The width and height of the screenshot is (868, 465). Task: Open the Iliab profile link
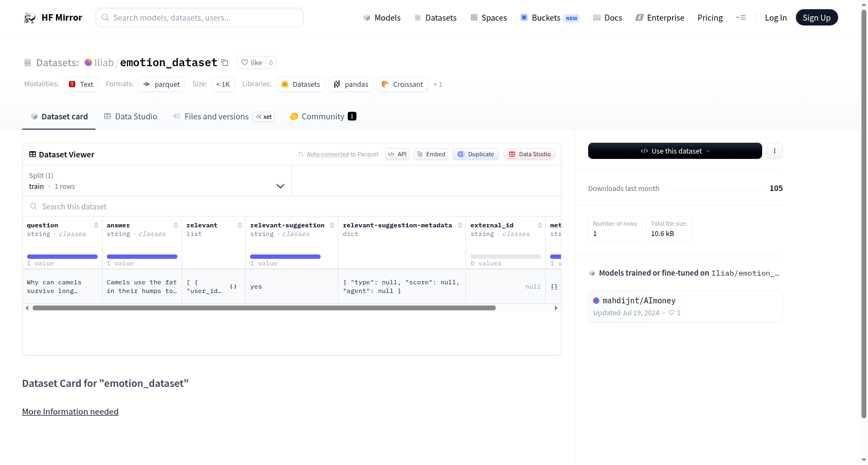pyautogui.click(x=104, y=62)
